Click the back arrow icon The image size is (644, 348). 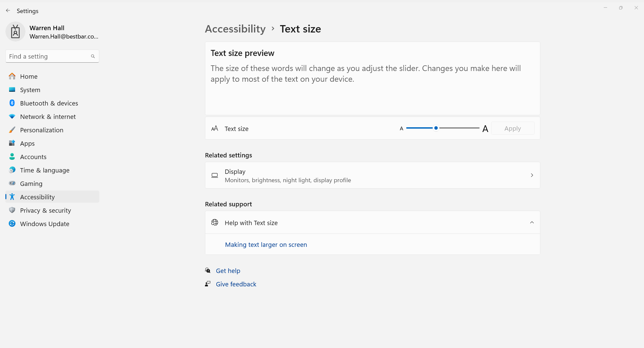[x=8, y=11]
